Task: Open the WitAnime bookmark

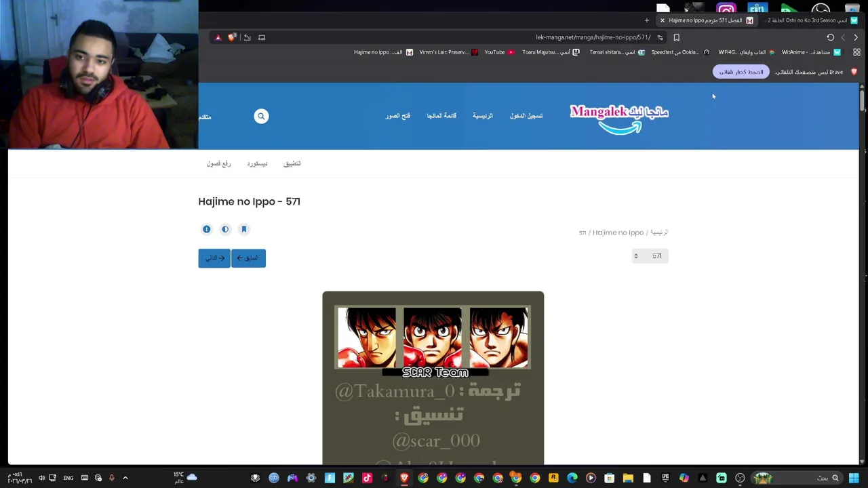Action: [811, 52]
